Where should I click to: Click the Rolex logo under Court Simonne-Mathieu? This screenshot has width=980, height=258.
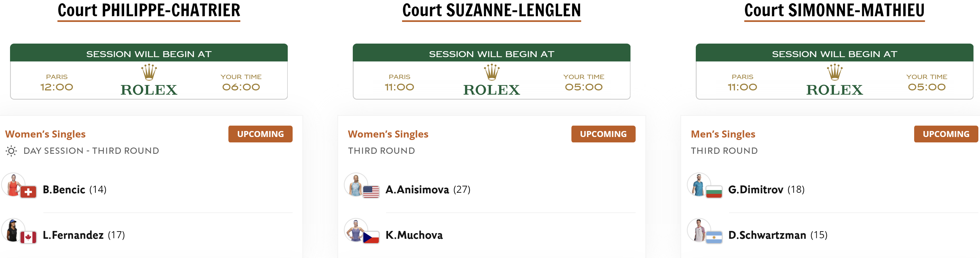[834, 80]
